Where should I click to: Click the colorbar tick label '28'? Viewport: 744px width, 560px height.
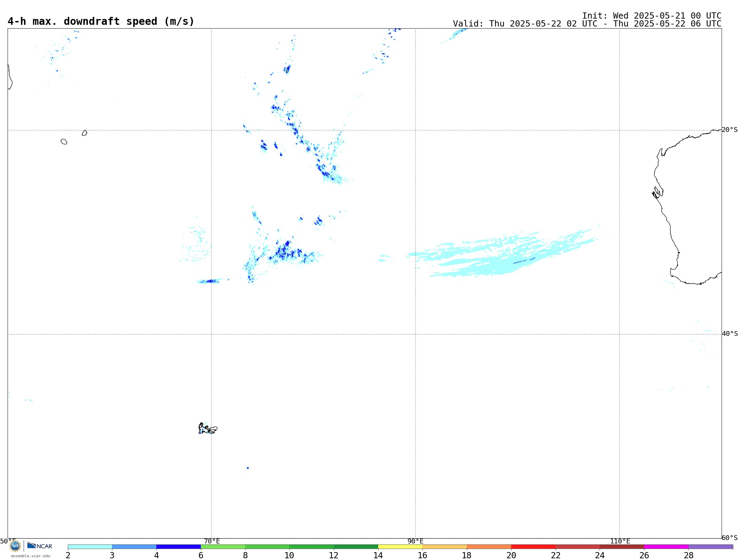(x=689, y=555)
